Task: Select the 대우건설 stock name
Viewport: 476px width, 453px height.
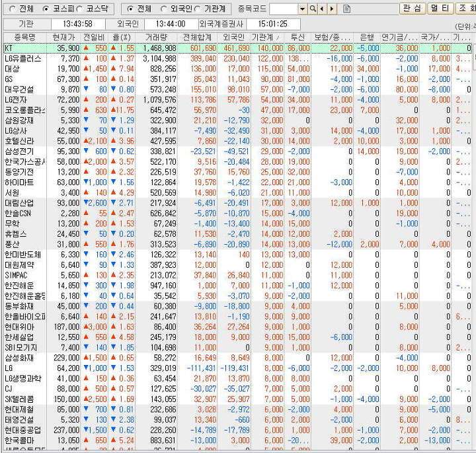Action: point(19,89)
